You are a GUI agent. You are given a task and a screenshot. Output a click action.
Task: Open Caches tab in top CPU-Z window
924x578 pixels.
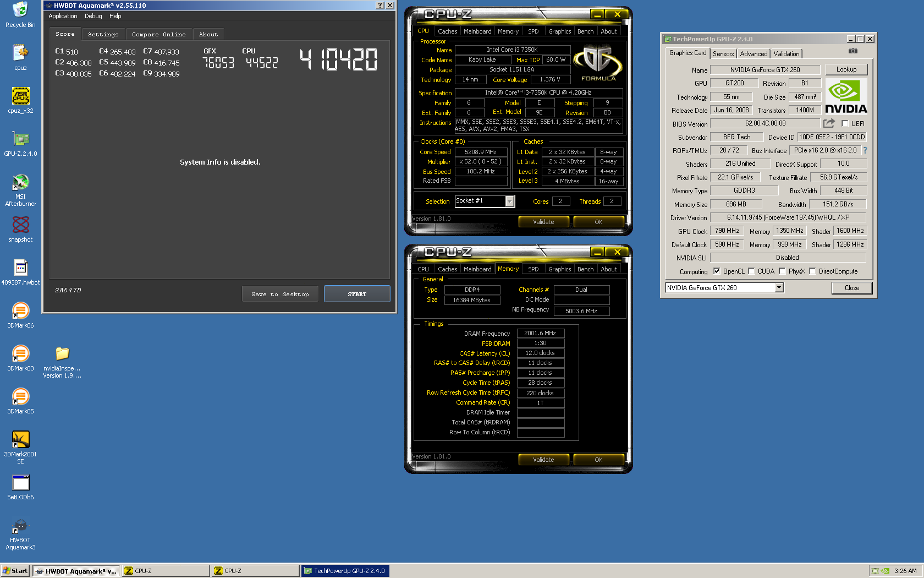pyautogui.click(x=447, y=31)
